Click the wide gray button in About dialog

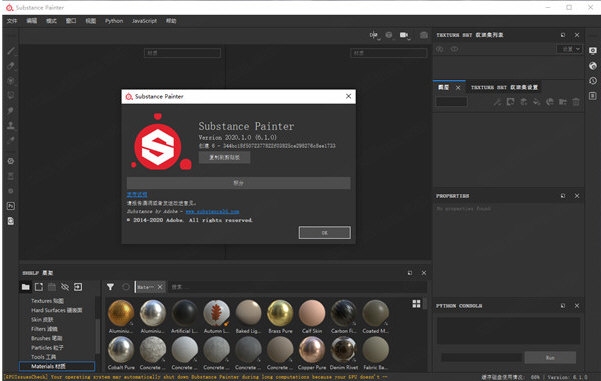click(x=238, y=183)
